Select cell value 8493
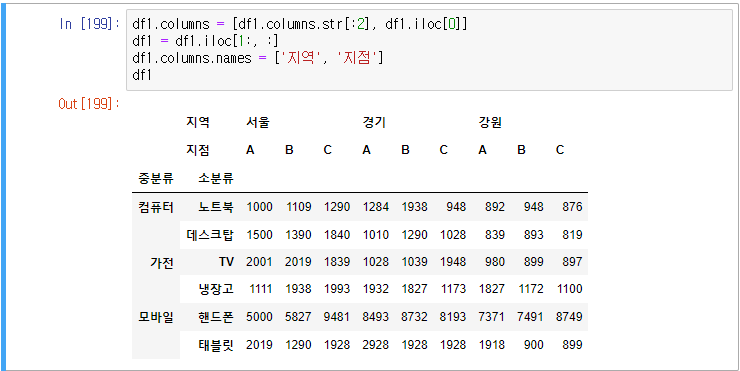This screenshot has height=371, width=740. (376, 317)
